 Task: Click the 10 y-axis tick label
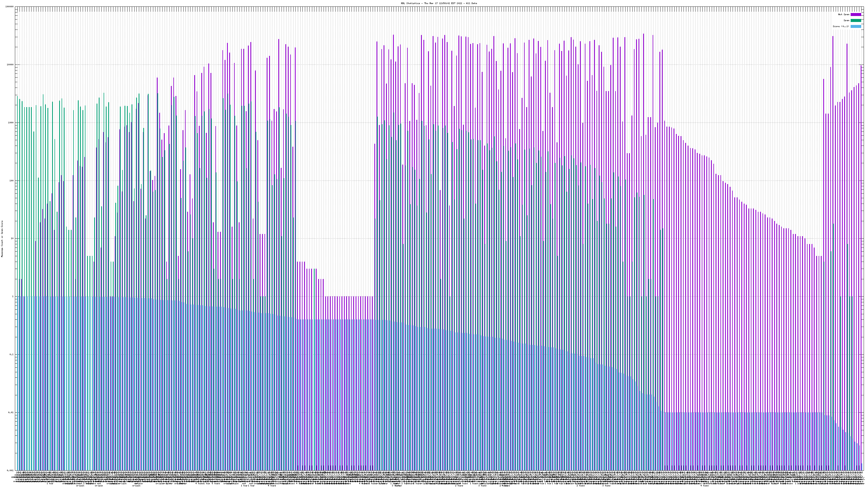click(x=12, y=239)
